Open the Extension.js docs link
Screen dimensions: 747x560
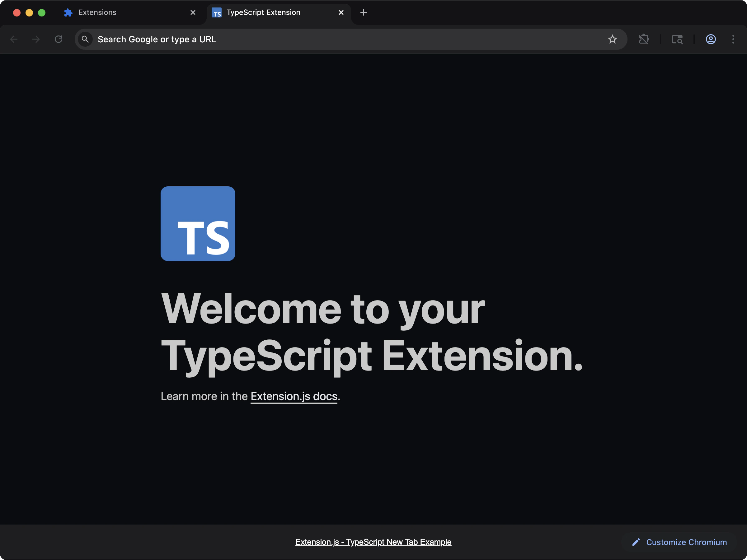[294, 396]
